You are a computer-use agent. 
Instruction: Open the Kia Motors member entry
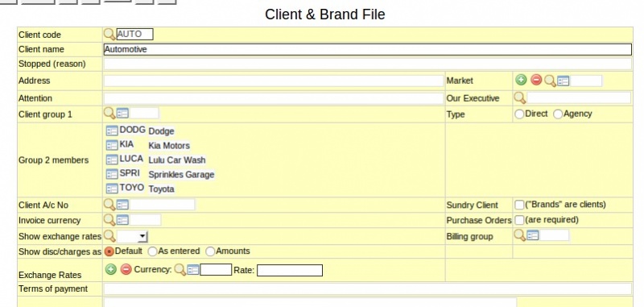click(112, 145)
